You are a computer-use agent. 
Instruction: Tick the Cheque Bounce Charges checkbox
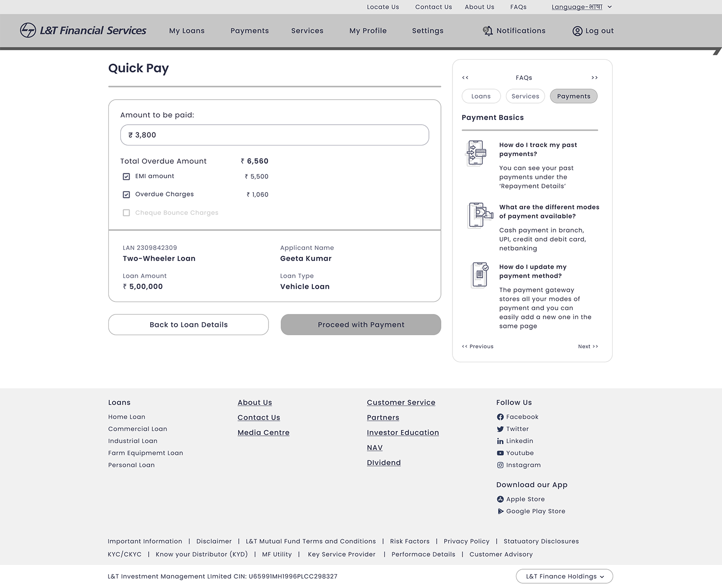click(x=126, y=213)
